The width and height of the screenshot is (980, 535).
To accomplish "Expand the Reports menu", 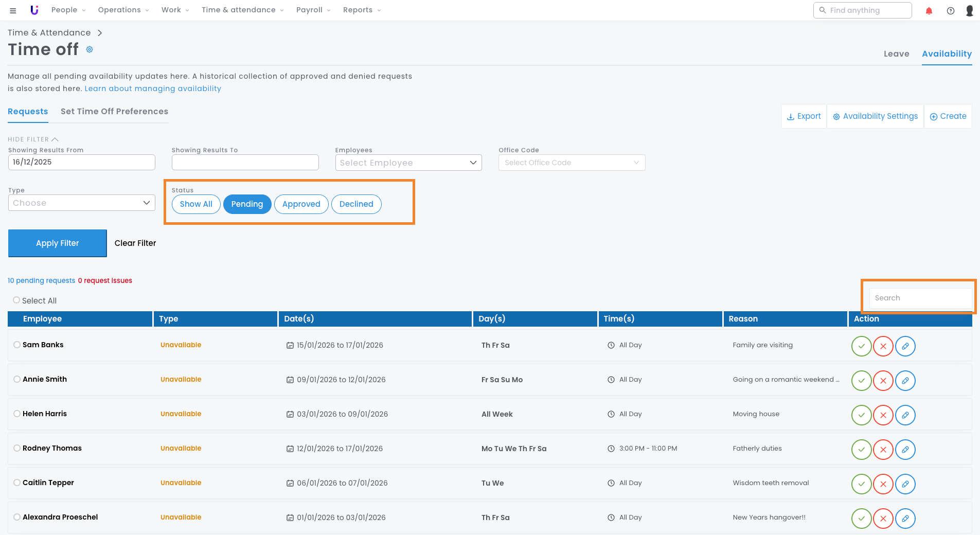I will tap(362, 10).
